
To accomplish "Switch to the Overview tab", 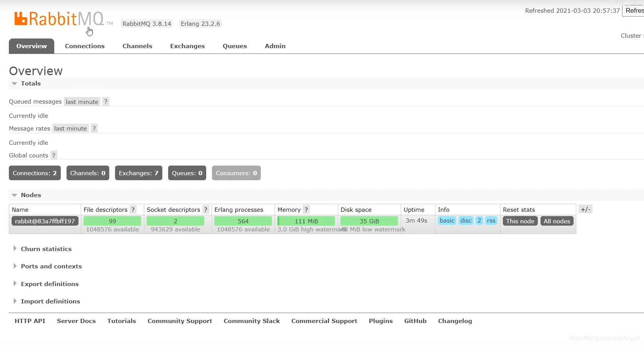I will click(x=32, y=46).
